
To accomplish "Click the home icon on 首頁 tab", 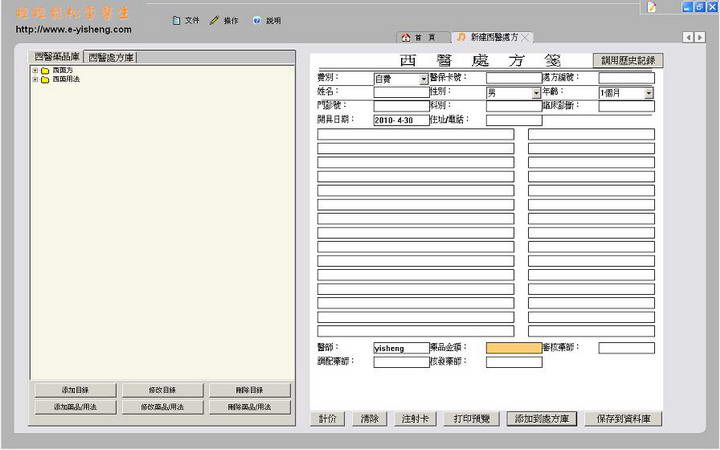I will 406,37.
